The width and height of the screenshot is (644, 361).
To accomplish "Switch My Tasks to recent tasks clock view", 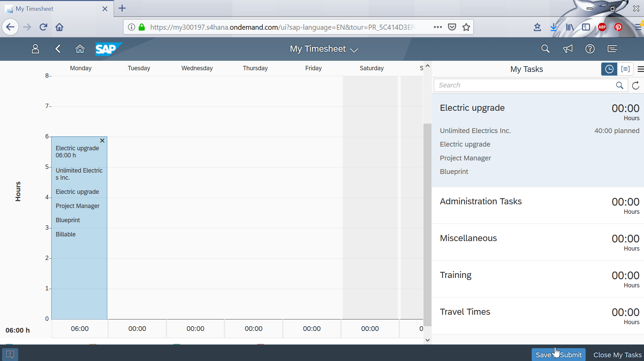I will point(609,69).
